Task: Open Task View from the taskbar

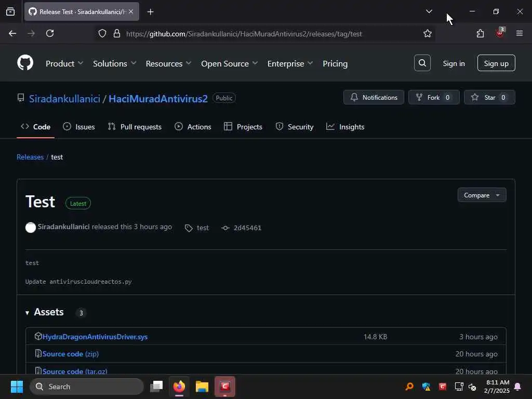Action: pyautogui.click(x=156, y=386)
